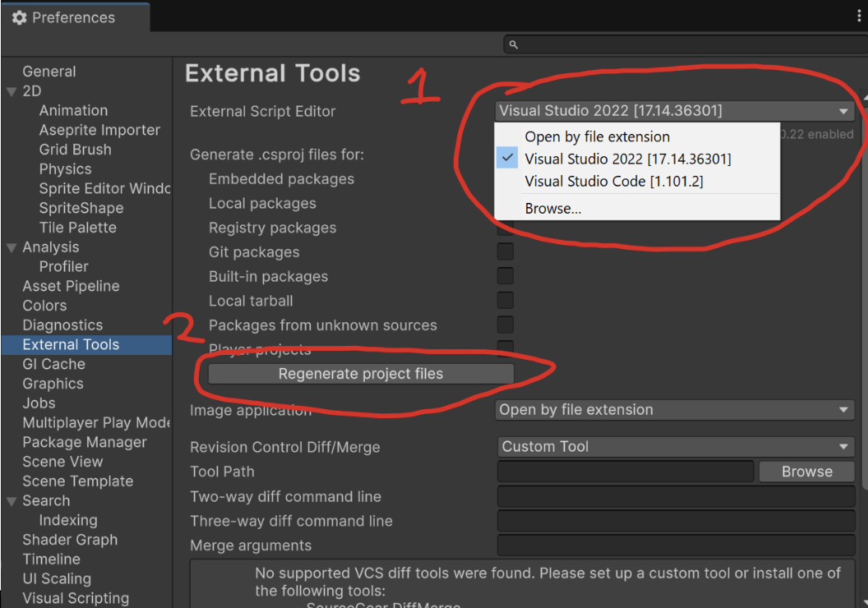The height and width of the screenshot is (608, 868).
Task: Collapse the 2D section in the sidebar
Action: (12, 90)
